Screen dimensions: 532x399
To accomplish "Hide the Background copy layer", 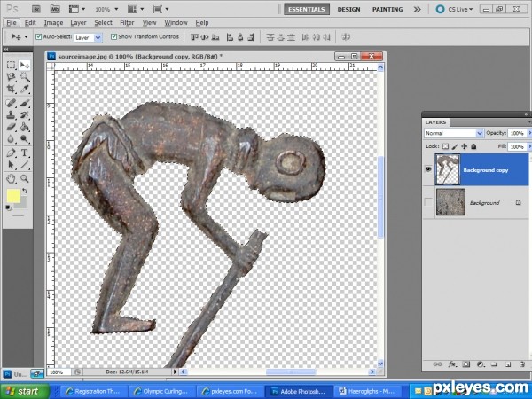I will click(x=428, y=169).
